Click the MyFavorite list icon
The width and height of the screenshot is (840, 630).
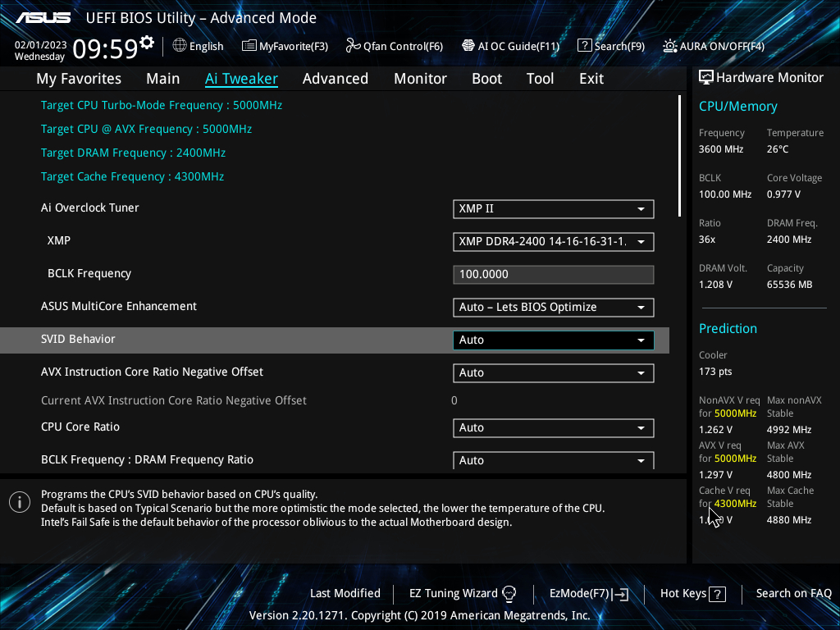(249, 46)
